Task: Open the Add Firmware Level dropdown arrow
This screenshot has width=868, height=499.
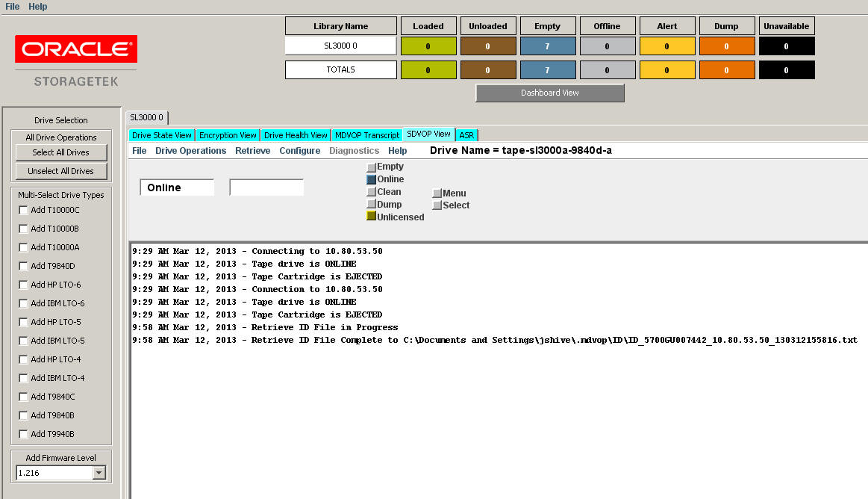Action: click(x=99, y=473)
